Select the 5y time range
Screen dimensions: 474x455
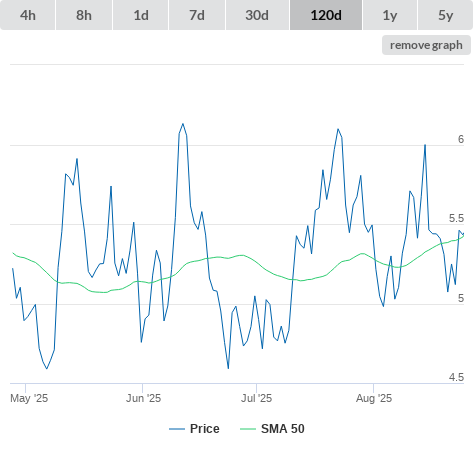tap(445, 15)
